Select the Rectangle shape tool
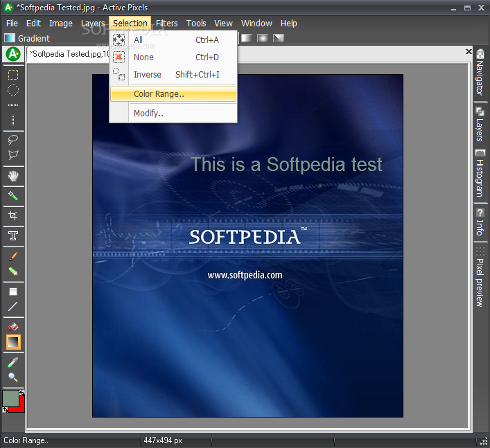Image resolution: width=490 pixels, height=448 pixels. [12, 292]
